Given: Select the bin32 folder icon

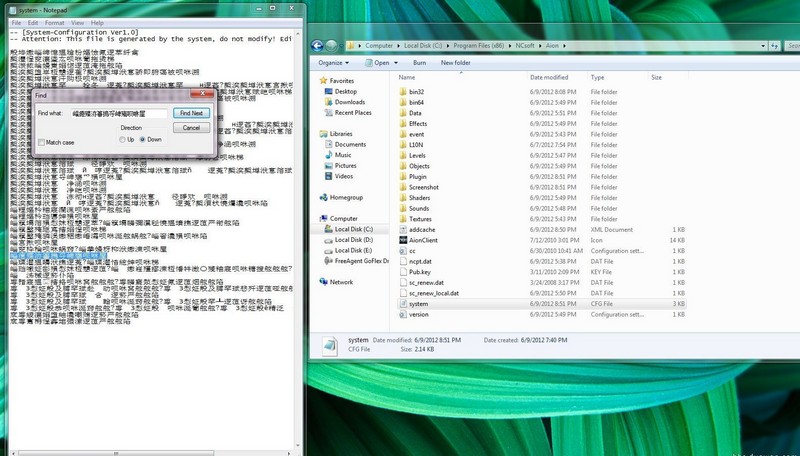Looking at the screenshot, I should pos(401,91).
